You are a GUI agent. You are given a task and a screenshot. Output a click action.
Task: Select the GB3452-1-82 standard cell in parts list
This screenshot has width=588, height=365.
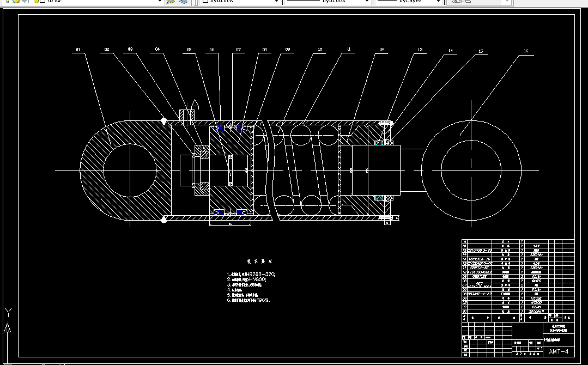480,294
